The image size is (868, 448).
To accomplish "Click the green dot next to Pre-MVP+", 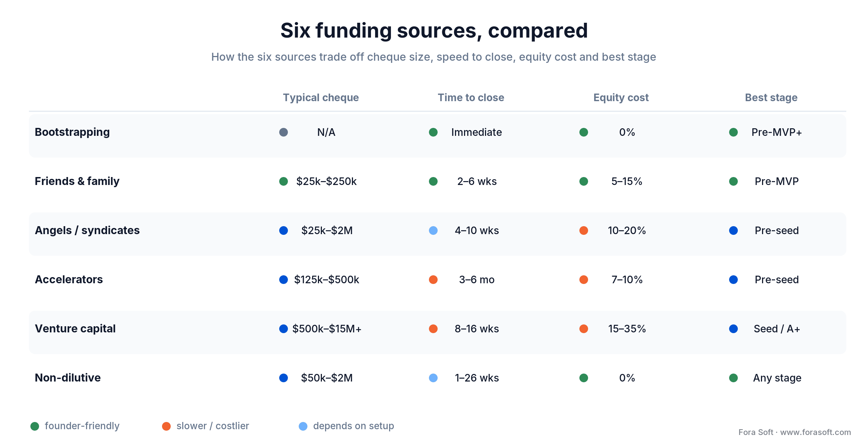I will [733, 132].
